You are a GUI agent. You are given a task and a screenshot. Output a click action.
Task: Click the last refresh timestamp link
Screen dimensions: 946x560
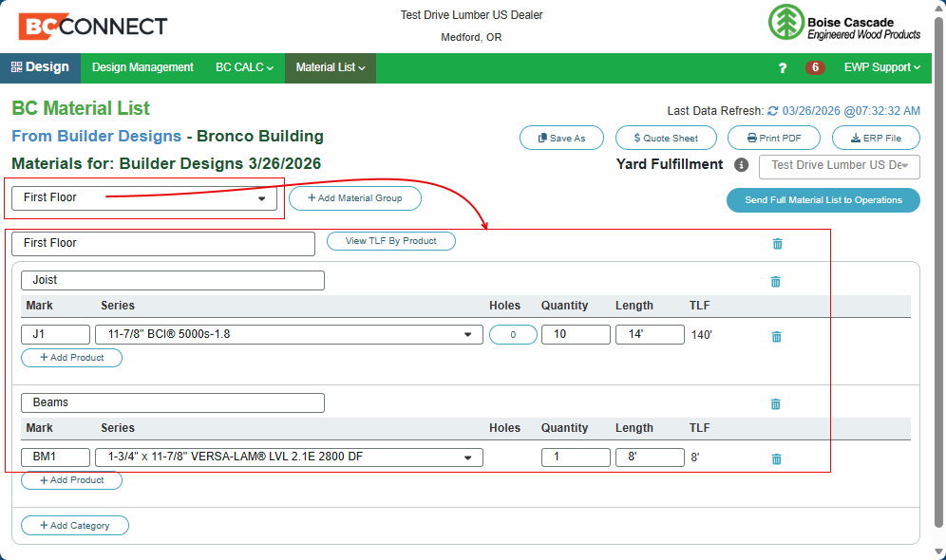point(851,111)
